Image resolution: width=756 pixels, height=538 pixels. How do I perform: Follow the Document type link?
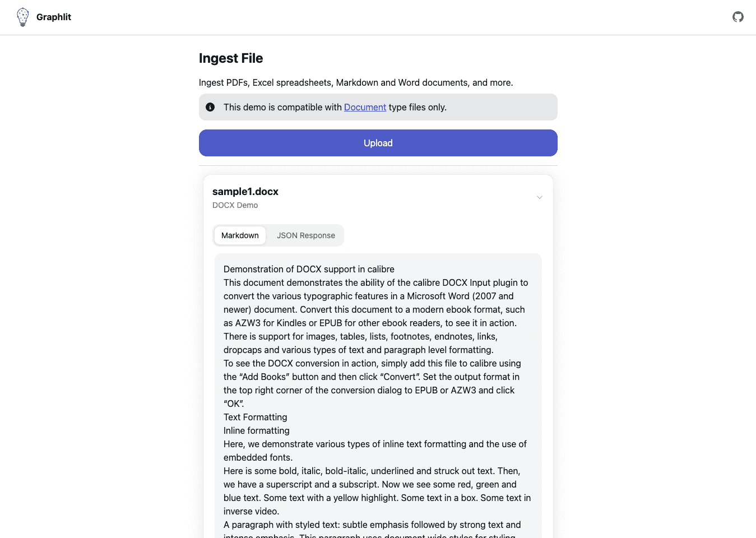tap(365, 107)
